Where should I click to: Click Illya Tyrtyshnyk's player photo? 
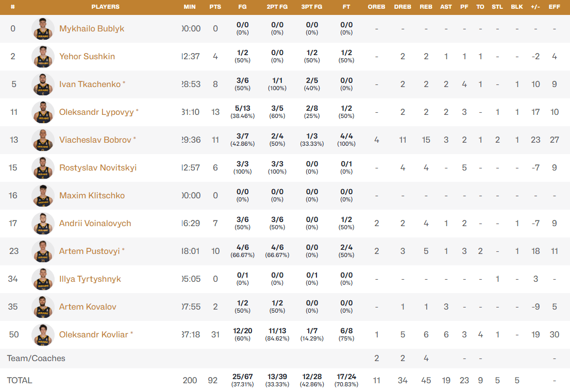(x=43, y=279)
